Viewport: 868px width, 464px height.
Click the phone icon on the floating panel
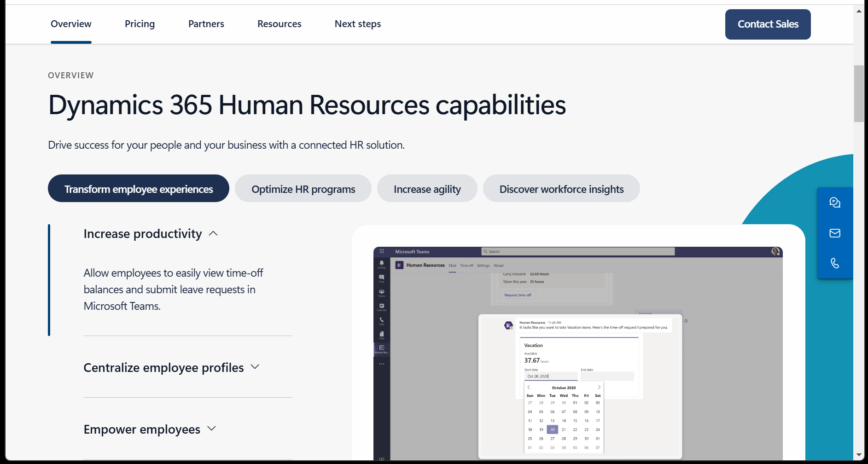point(835,263)
